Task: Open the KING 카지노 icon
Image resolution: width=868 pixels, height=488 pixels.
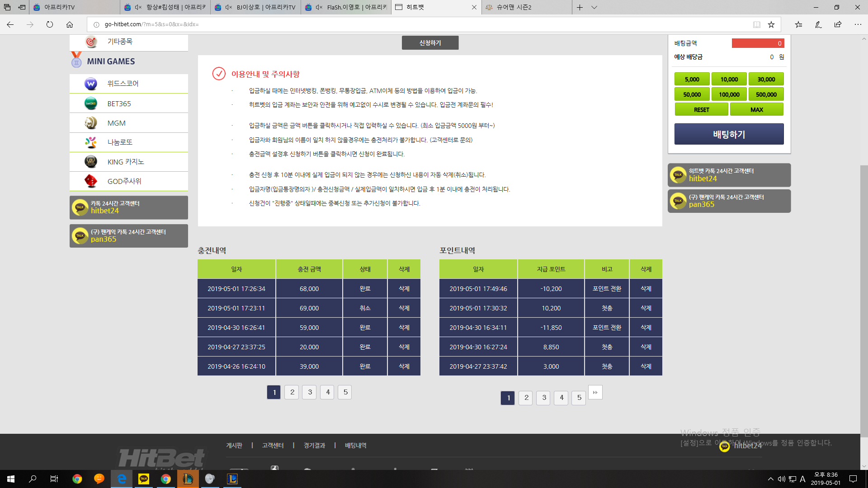Action: click(91, 162)
